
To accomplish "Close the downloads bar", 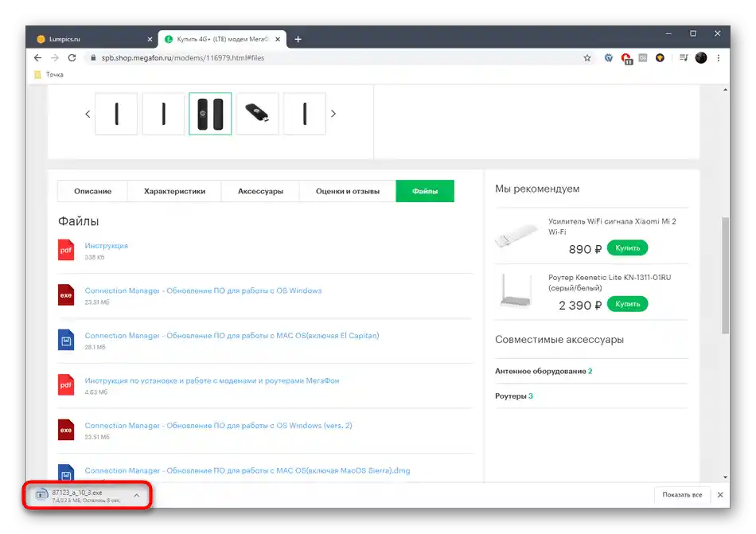I will pos(720,495).
